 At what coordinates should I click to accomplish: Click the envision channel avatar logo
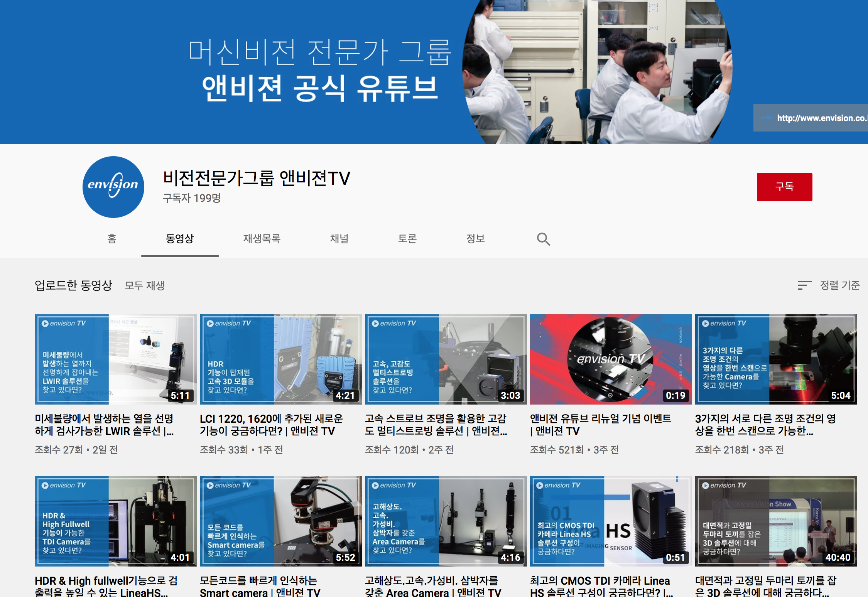click(x=113, y=187)
